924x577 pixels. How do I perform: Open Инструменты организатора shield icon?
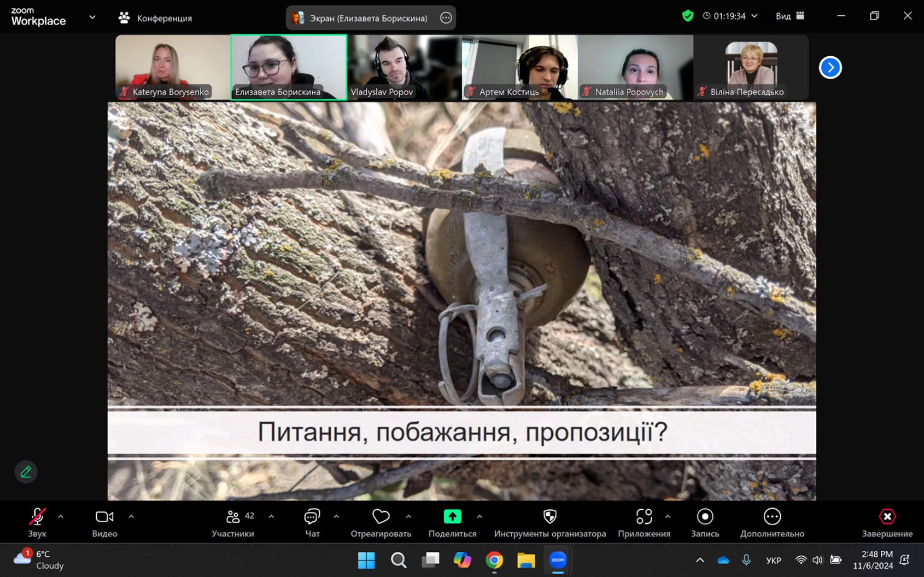pos(549,517)
